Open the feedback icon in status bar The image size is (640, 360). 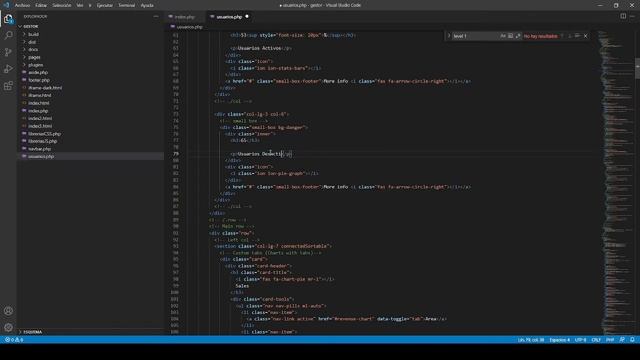tap(622, 340)
